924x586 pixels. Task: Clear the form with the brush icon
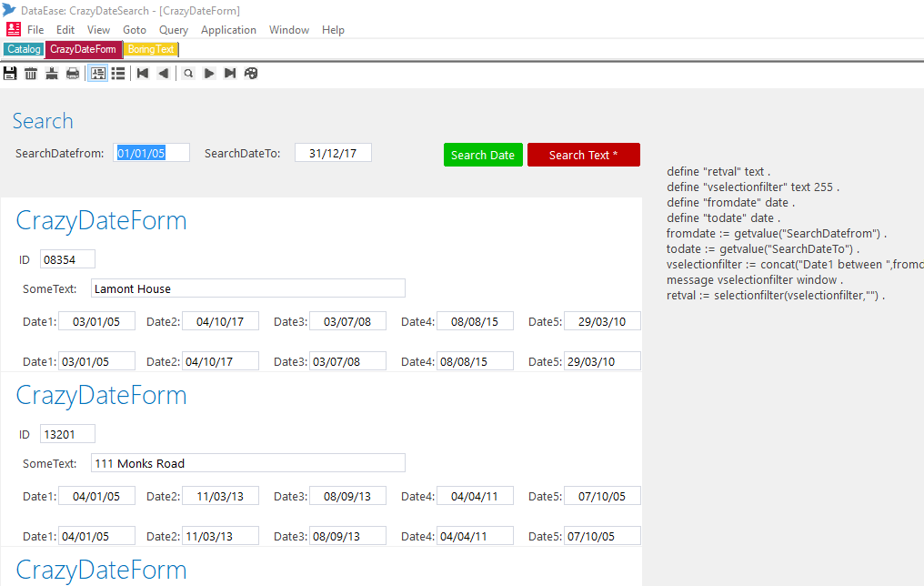(52, 73)
